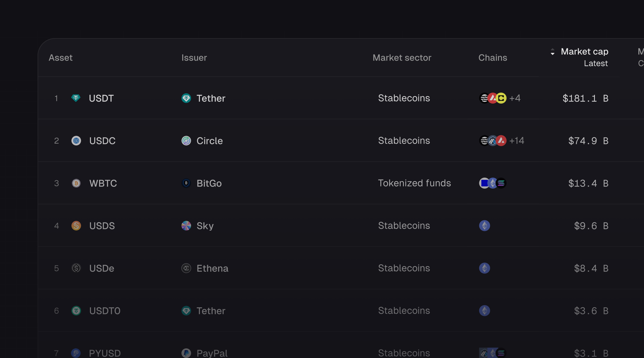Image resolution: width=644 pixels, height=358 pixels.
Task: Select the Asset column header
Action: (x=60, y=57)
